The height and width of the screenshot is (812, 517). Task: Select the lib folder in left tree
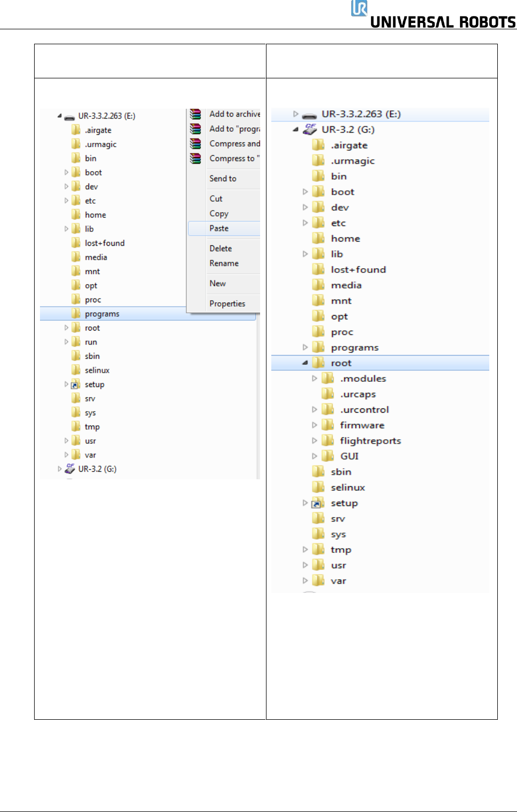(90, 229)
